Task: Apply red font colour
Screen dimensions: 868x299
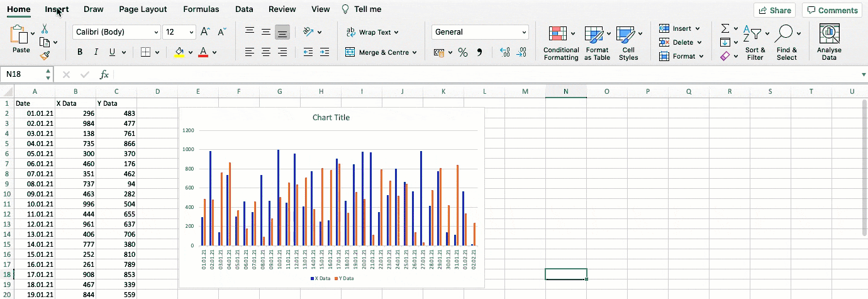Action: [203, 52]
